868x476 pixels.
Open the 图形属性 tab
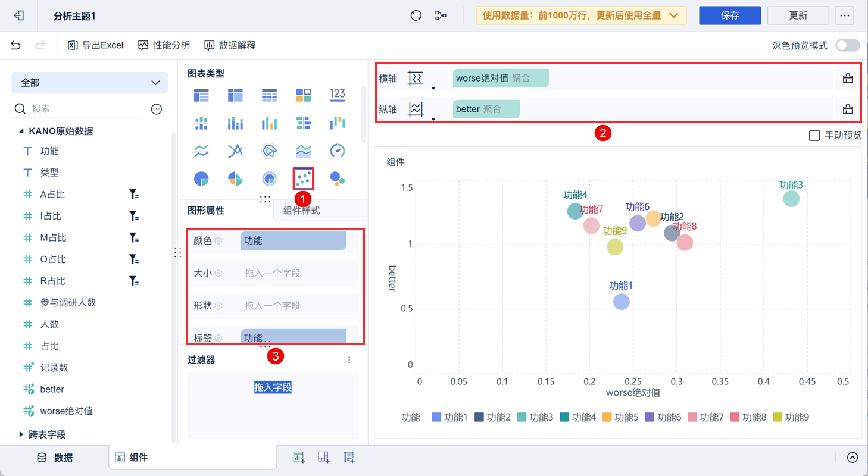pyautogui.click(x=206, y=210)
